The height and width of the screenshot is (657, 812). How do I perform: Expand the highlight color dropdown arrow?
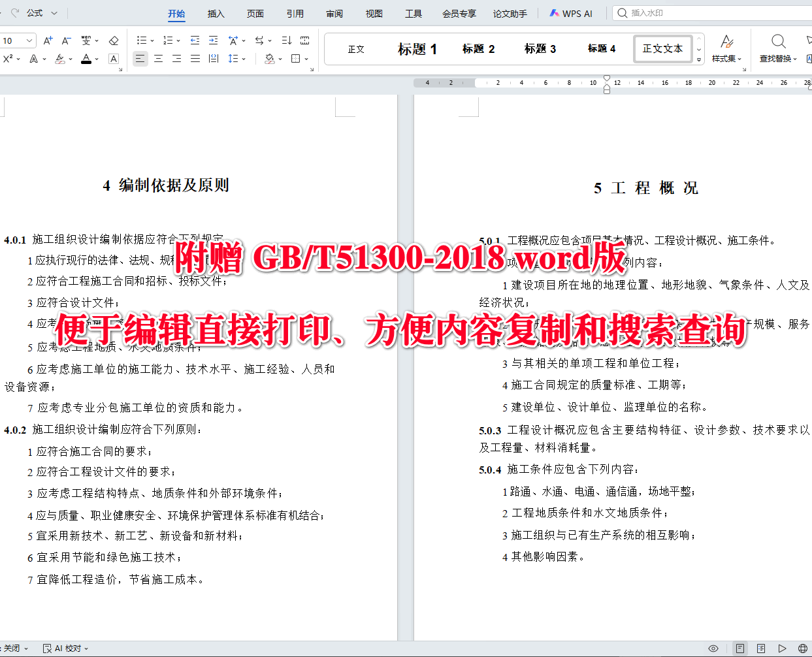tap(71, 59)
